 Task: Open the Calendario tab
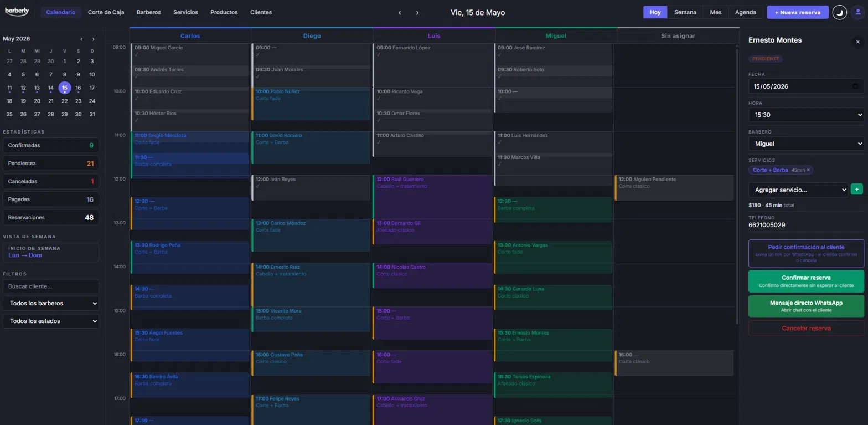point(61,12)
